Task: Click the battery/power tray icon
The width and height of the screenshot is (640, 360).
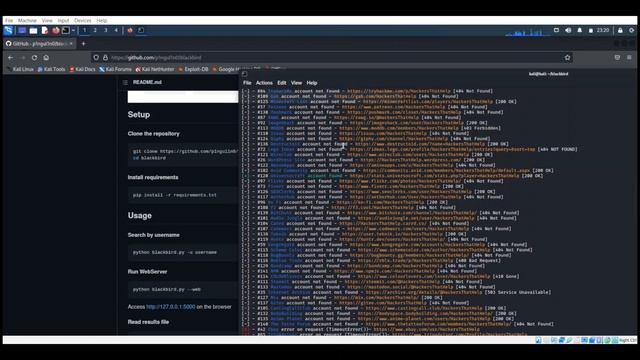Action: pyautogui.click(x=591, y=30)
